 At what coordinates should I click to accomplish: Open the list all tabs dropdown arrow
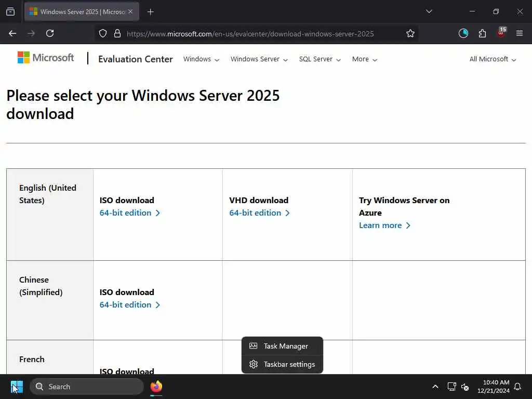tap(429, 11)
